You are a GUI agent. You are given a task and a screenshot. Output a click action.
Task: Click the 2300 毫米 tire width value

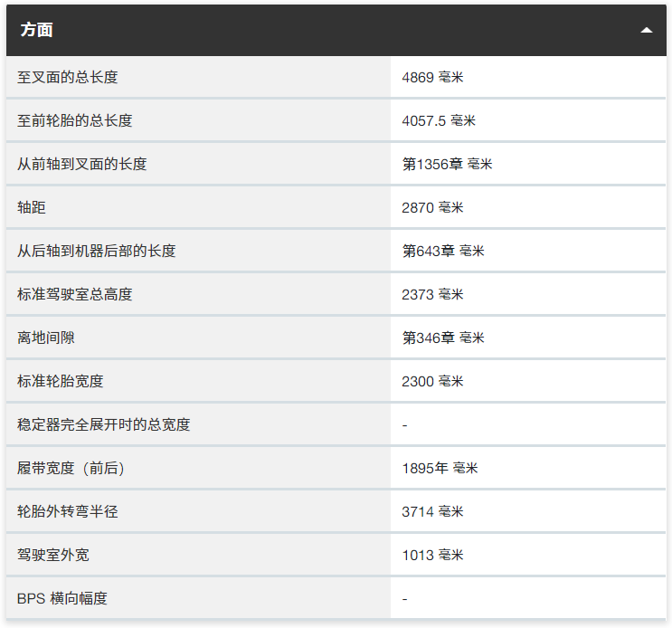coord(432,382)
